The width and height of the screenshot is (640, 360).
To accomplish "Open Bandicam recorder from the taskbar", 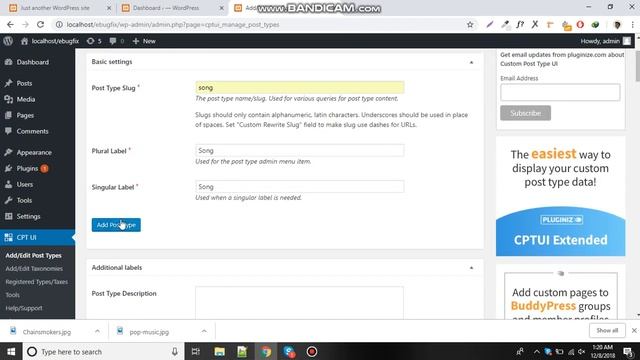I will (x=312, y=351).
